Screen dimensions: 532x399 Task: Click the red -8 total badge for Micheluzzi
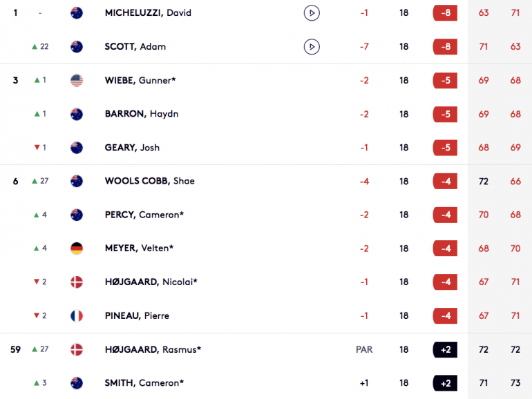click(x=445, y=13)
